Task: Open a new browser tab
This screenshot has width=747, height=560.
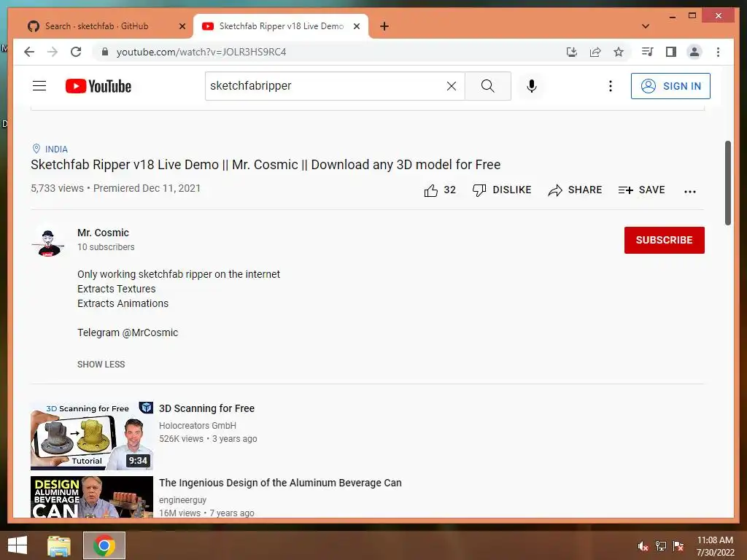Action: (x=384, y=26)
